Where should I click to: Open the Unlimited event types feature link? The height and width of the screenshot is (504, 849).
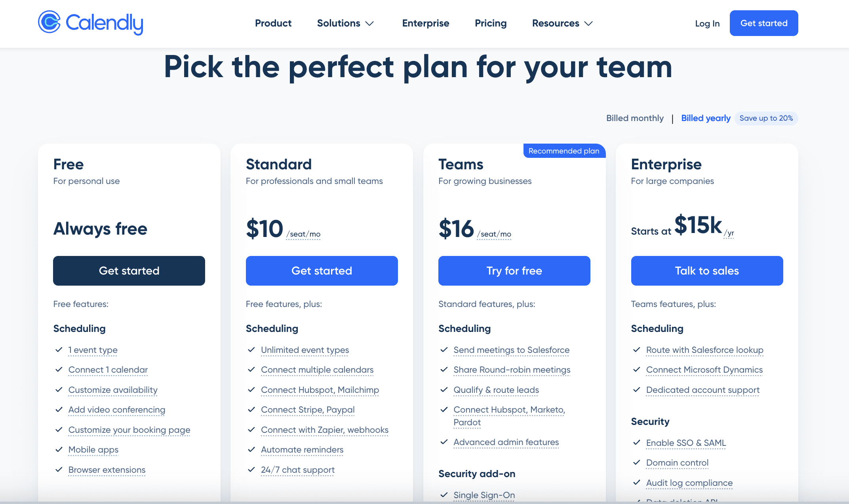tap(305, 350)
